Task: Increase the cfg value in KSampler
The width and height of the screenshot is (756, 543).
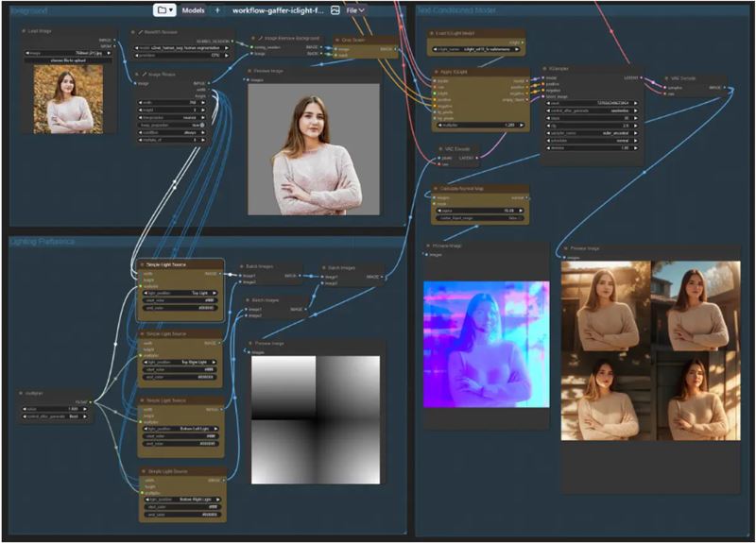Action: (x=635, y=126)
